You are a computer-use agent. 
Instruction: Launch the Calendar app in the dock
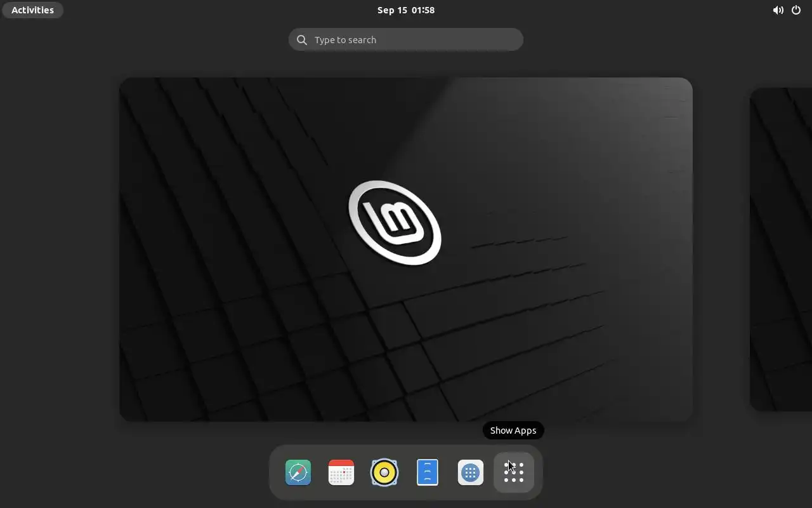click(x=341, y=472)
